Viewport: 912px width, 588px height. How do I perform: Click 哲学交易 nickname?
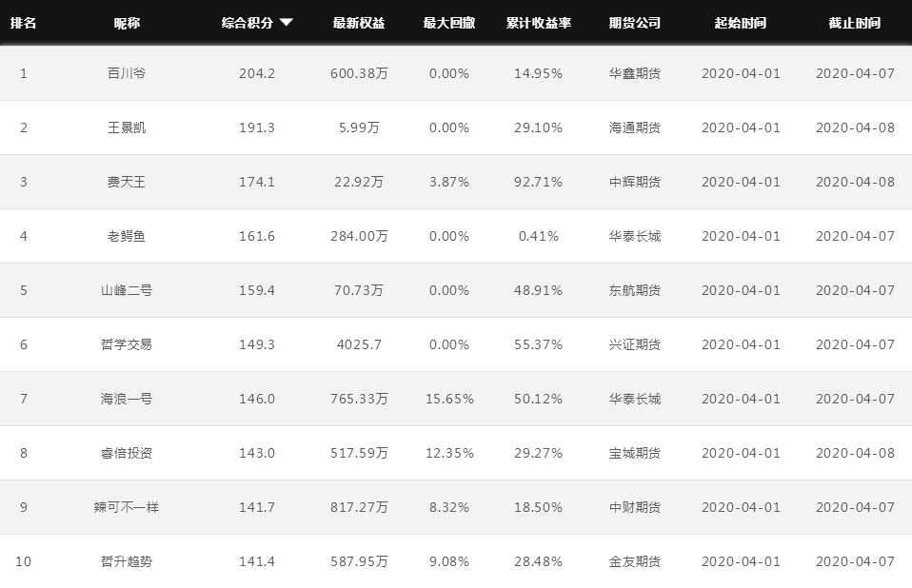127,344
